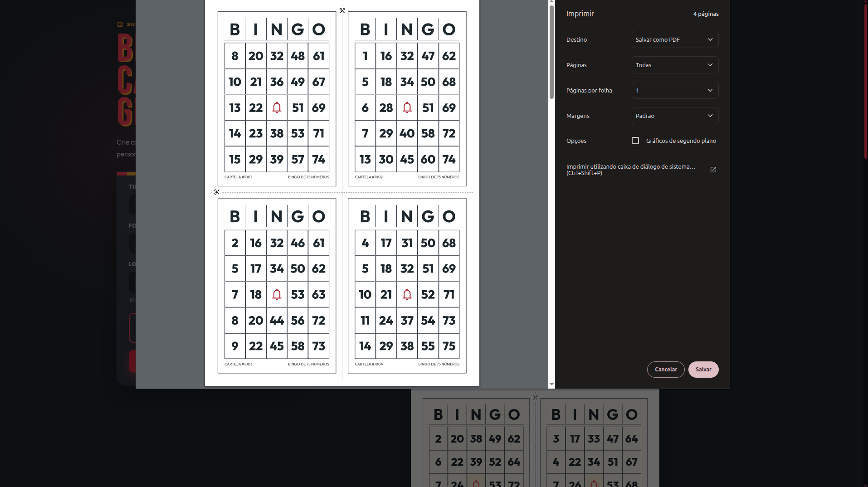868x487 pixels.
Task: Open system print dialog external-link icon
Action: pyautogui.click(x=713, y=170)
